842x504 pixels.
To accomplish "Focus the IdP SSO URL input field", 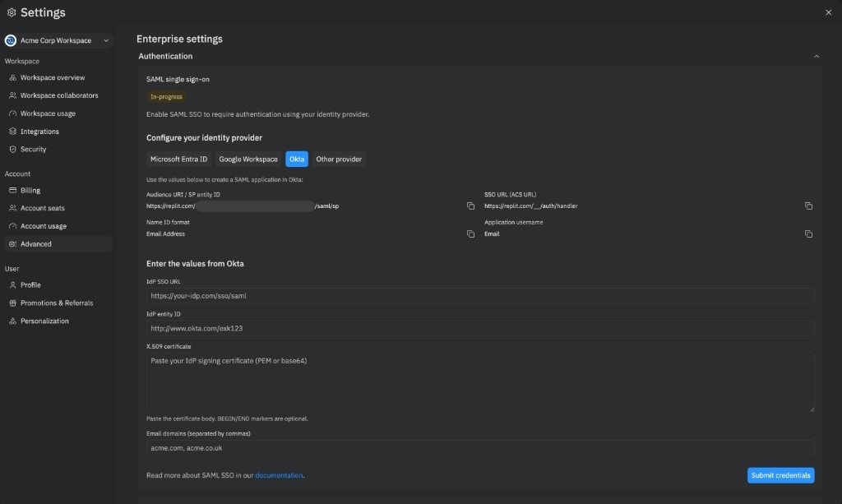I will pyautogui.click(x=480, y=296).
